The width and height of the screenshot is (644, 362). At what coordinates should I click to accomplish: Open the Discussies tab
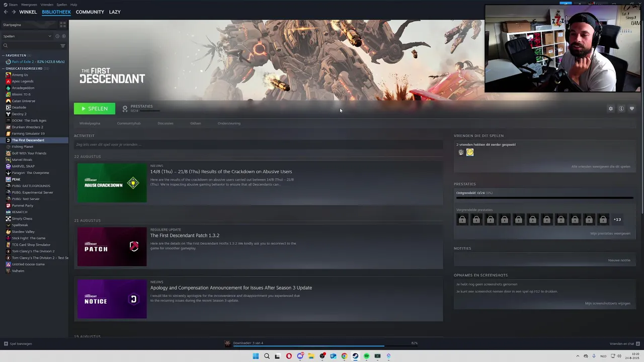pyautogui.click(x=166, y=123)
